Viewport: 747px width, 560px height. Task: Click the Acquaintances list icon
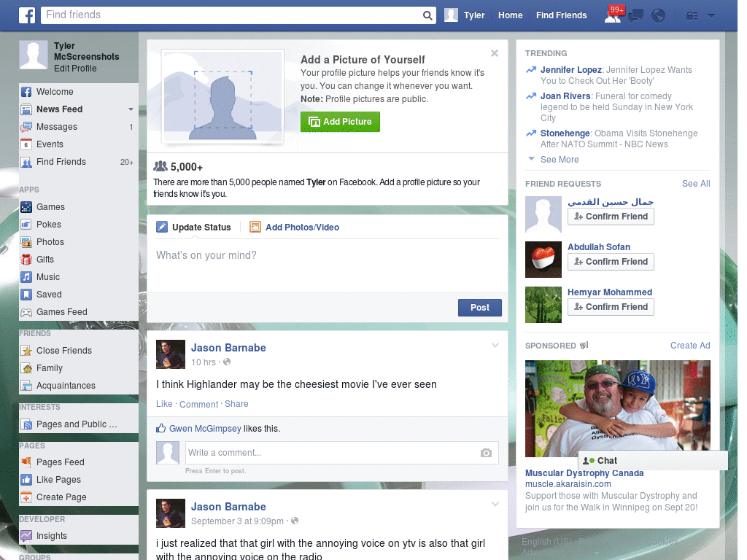click(x=26, y=386)
